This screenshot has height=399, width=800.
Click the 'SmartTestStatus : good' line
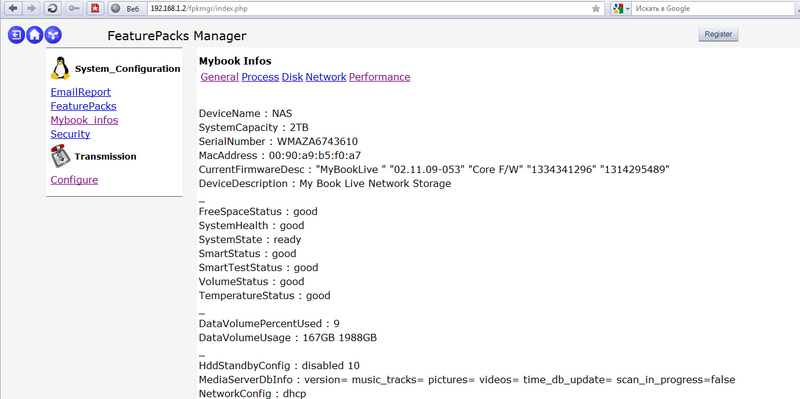pyautogui.click(x=259, y=267)
